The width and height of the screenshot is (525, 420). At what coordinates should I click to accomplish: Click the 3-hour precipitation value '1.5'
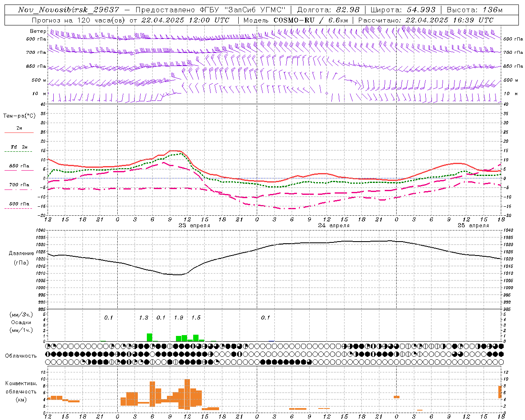coord(196,318)
